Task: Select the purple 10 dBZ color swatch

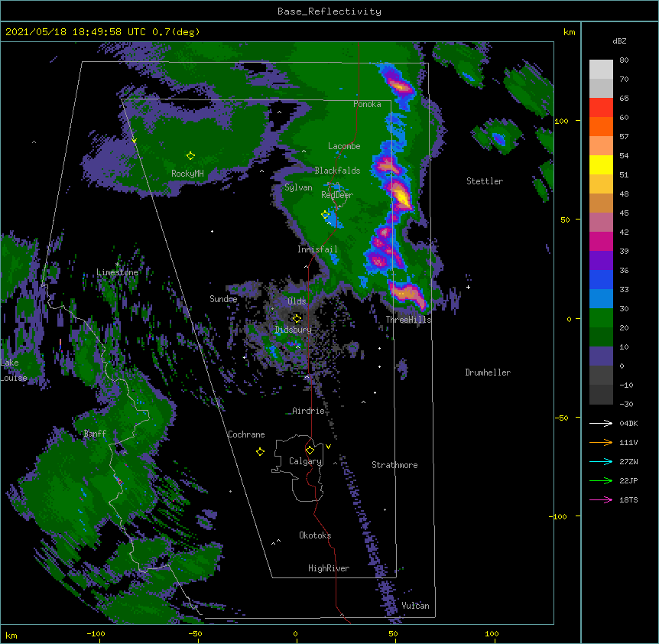Action: point(601,356)
